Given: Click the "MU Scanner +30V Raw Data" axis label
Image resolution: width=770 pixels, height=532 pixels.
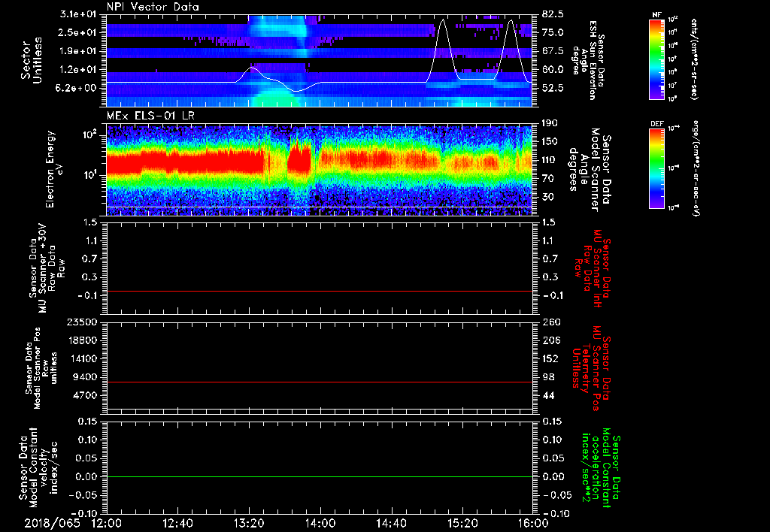Looking at the screenshot, I should click(x=47, y=268).
